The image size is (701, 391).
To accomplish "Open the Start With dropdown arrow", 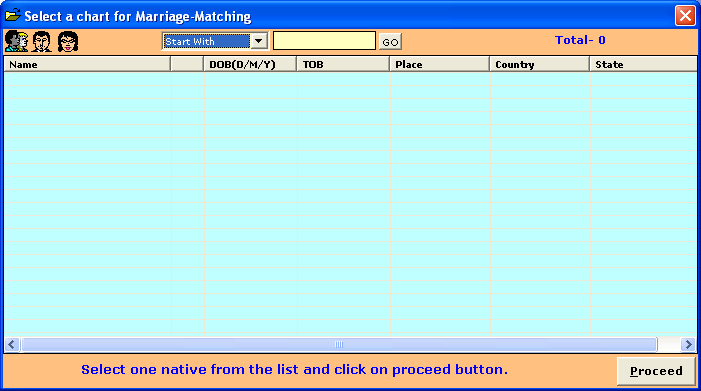I will click(x=258, y=41).
